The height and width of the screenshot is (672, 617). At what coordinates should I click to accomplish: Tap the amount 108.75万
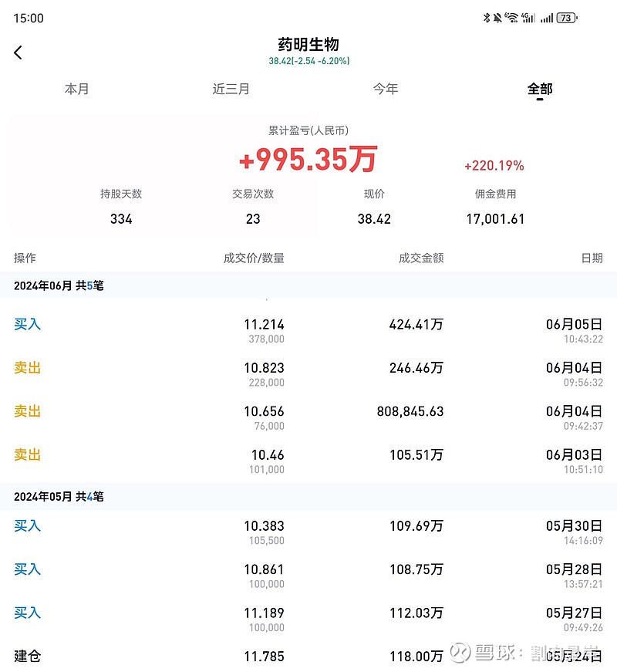pos(416,569)
